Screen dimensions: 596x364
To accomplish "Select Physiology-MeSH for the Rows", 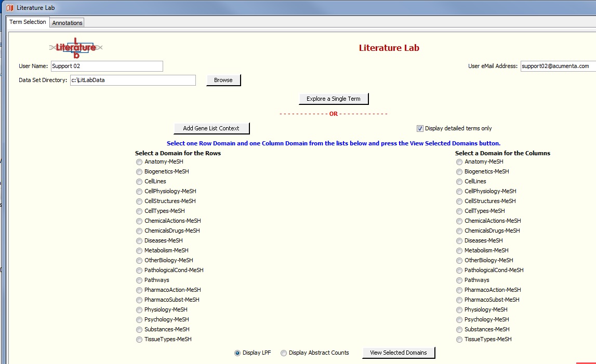I will 139,310.
